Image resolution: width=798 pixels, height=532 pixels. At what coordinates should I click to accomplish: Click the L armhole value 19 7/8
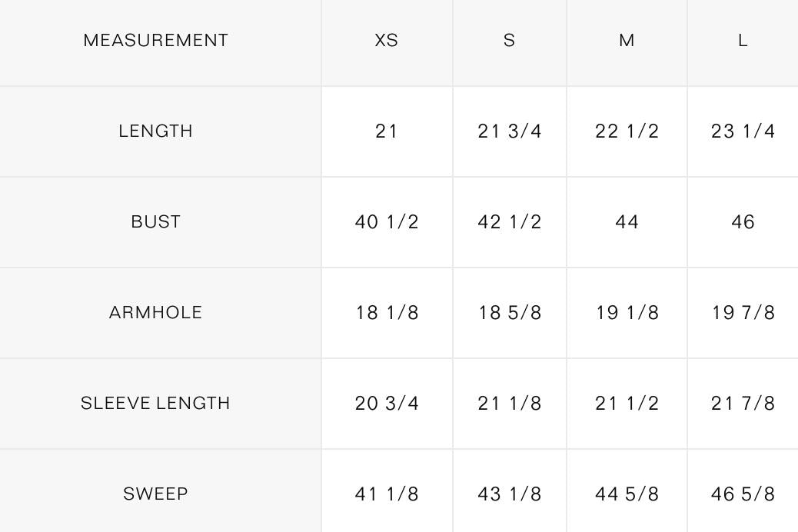click(x=743, y=313)
